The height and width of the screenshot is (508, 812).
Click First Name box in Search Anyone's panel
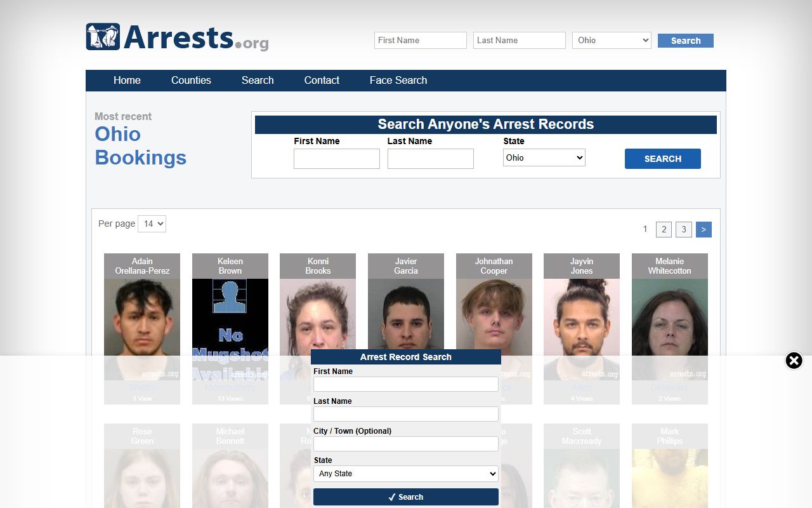337,159
